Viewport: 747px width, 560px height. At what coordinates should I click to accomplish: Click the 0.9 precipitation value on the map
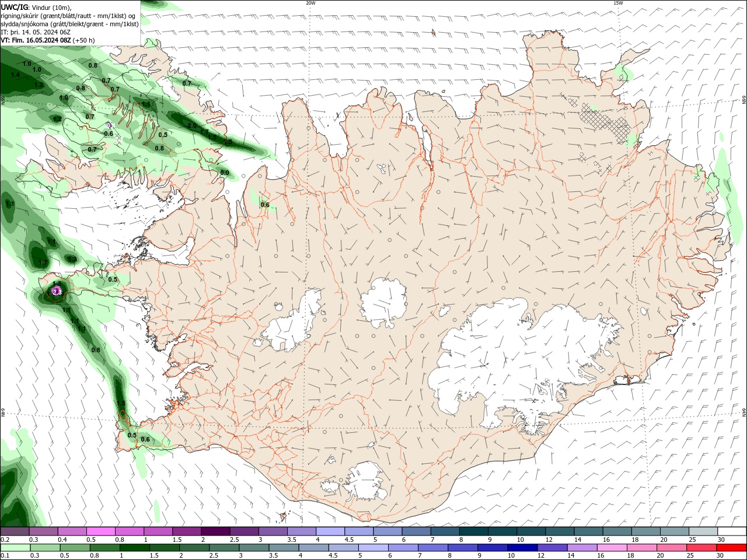[x=225, y=173]
